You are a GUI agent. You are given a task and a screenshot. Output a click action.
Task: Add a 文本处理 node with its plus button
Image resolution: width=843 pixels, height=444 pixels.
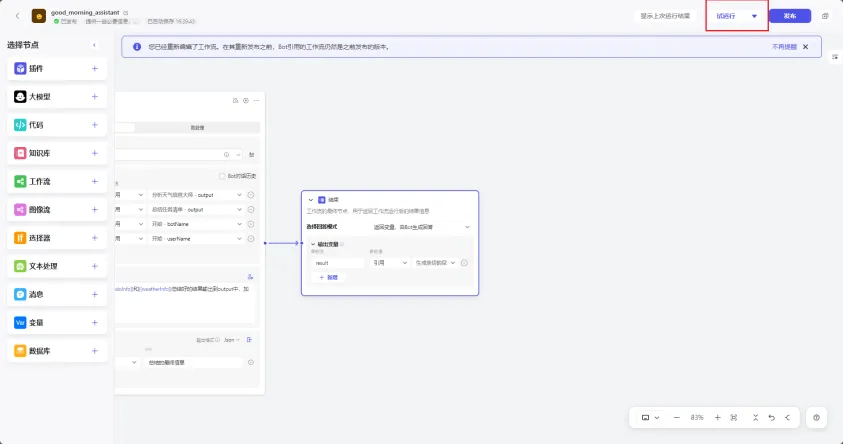coord(95,266)
